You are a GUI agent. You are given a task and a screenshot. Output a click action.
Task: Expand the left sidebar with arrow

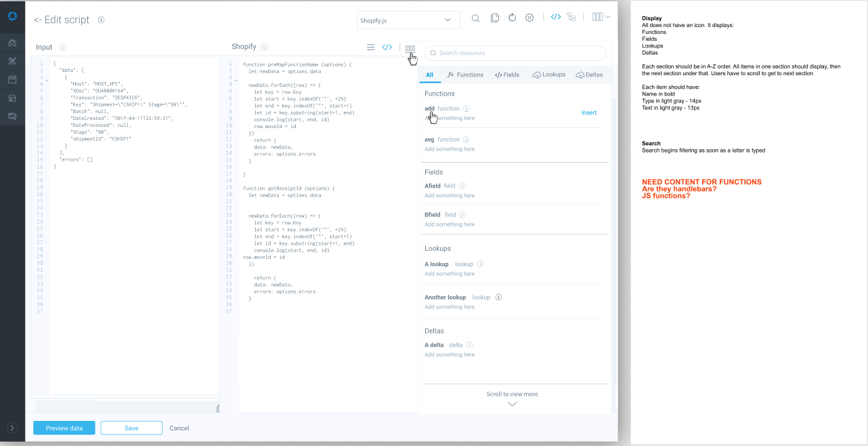(x=12, y=428)
